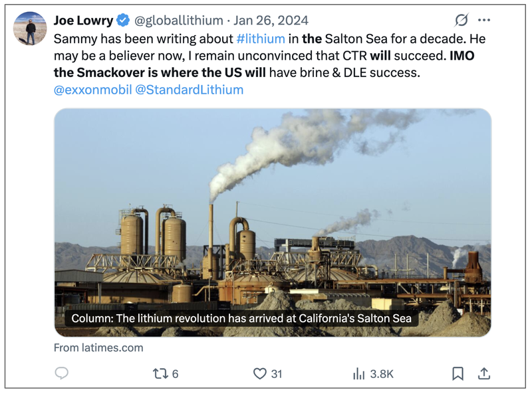Click the blue verified badge
The image size is (532, 396).
(124, 20)
